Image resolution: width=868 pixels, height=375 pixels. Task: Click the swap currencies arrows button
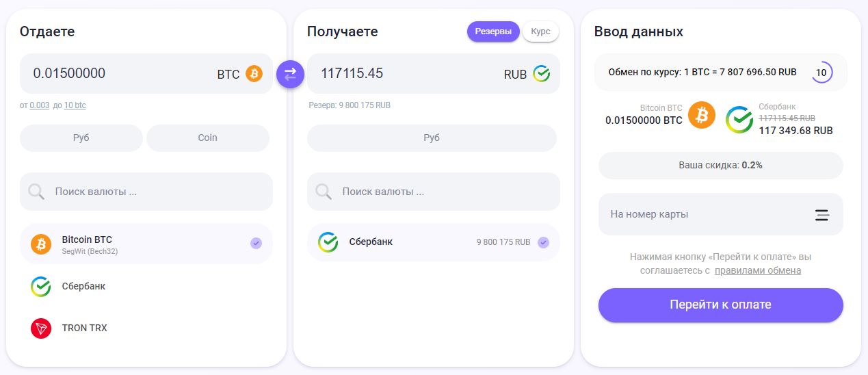(x=290, y=74)
